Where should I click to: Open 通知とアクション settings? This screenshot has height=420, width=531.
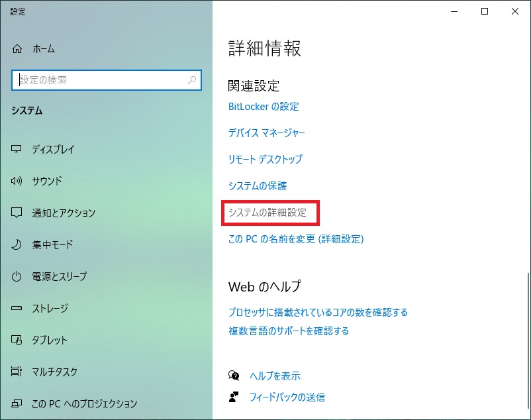click(x=64, y=213)
